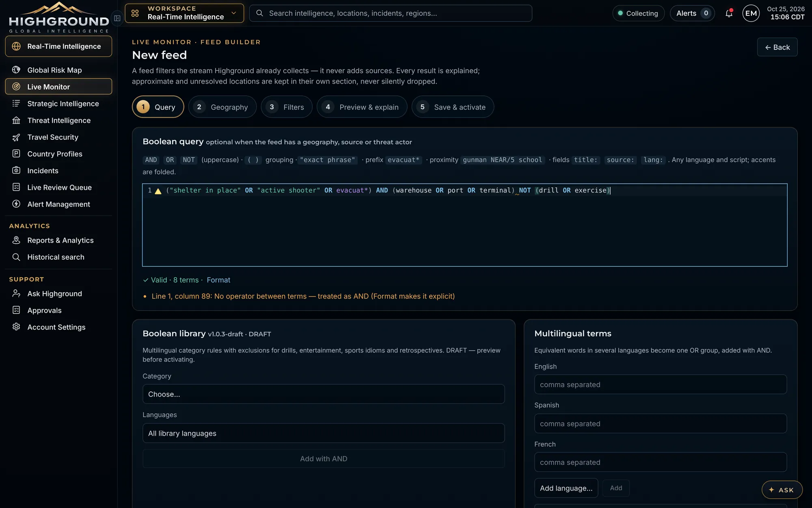The image size is (812, 508).
Task: Go to step 4 Preview & explain
Action: click(362, 107)
